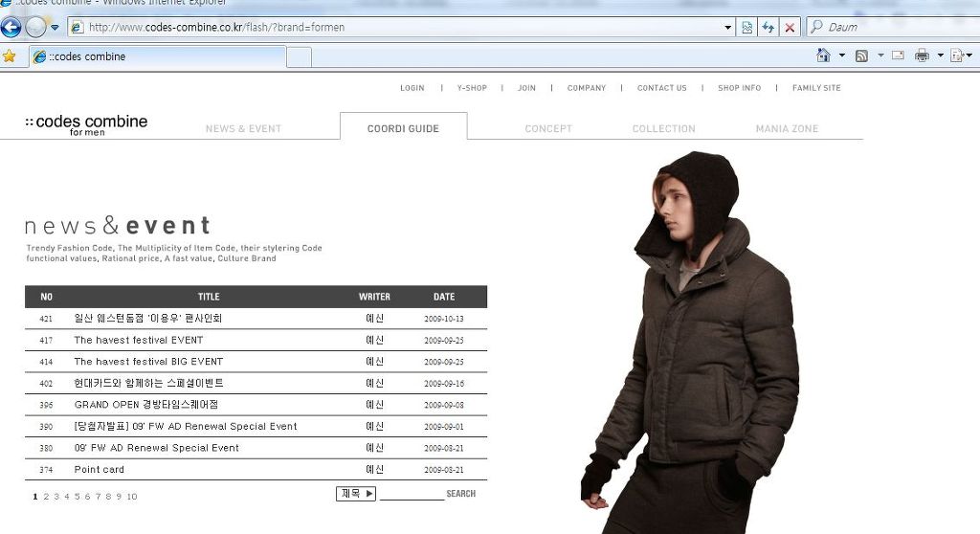980x534 pixels.
Task: Click the FAMILY SITE link
Action: [x=816, y=88]
